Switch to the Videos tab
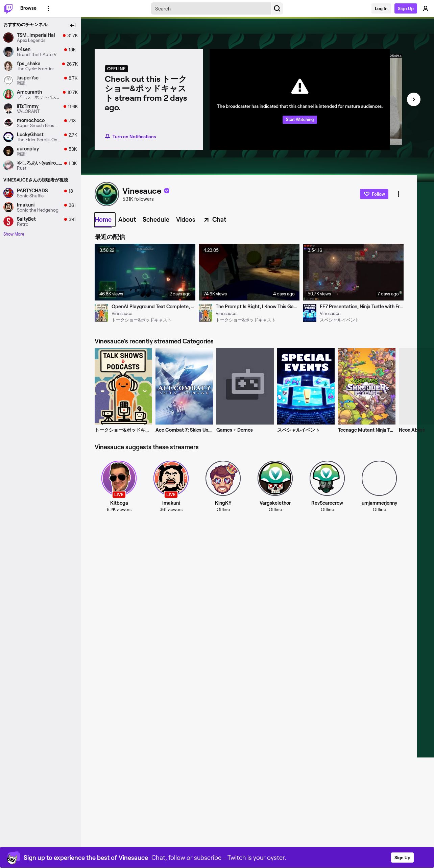 pos(186,220)
